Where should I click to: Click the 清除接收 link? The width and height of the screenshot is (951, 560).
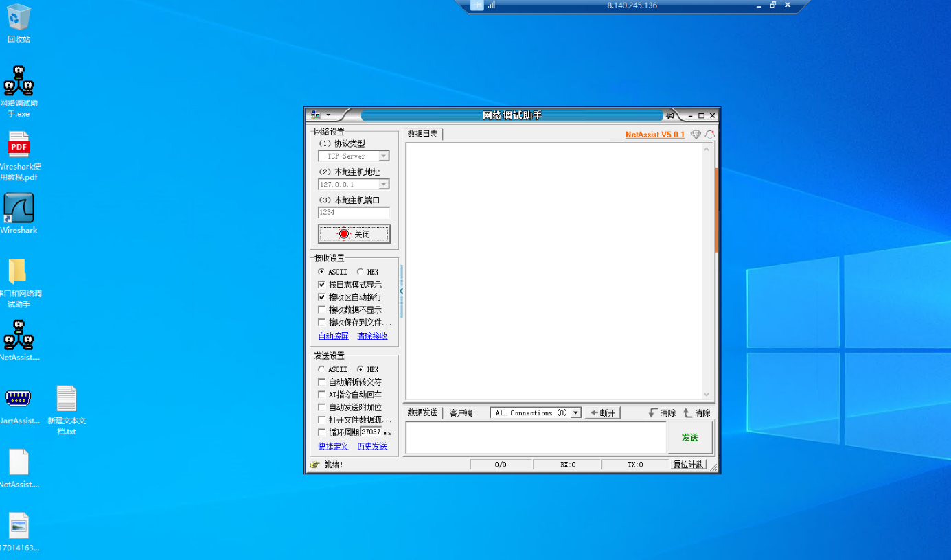(x=372, y=336)
